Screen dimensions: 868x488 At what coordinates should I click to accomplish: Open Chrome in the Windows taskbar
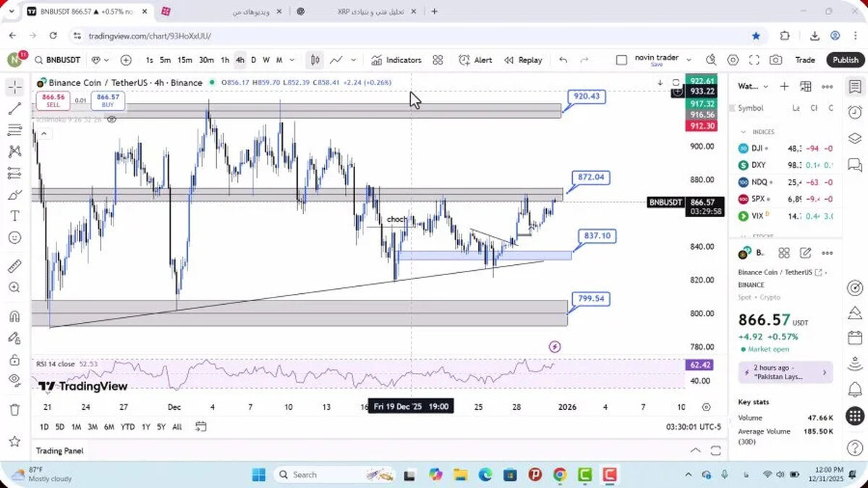click(560, 475)
